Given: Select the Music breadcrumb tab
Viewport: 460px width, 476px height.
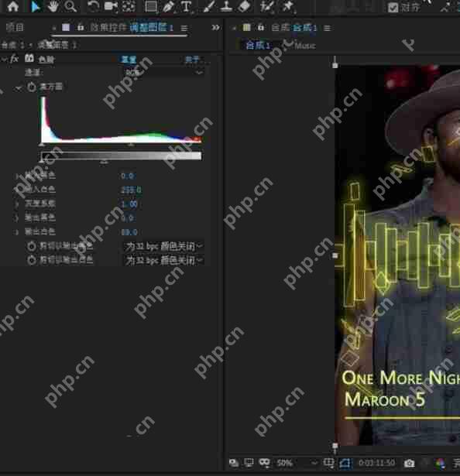Looking at the screenshot, I should (x=305, y=46).
